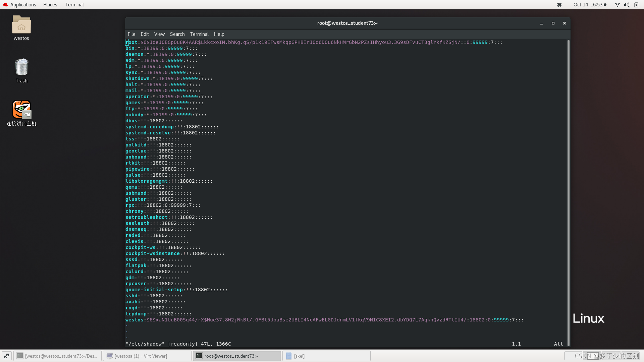Open the View menu in terminal menubar
Screen dimensions: 644x362
click(159, 34)
